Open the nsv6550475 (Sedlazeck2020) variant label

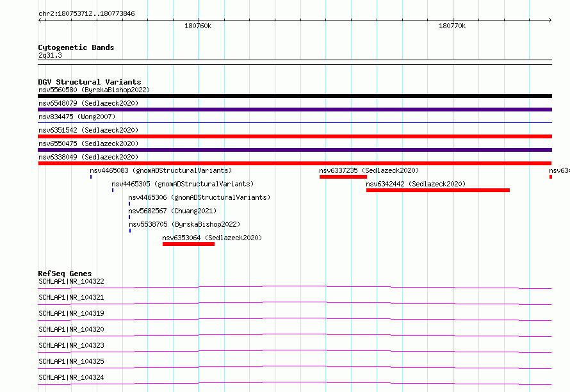coord(88,143)
